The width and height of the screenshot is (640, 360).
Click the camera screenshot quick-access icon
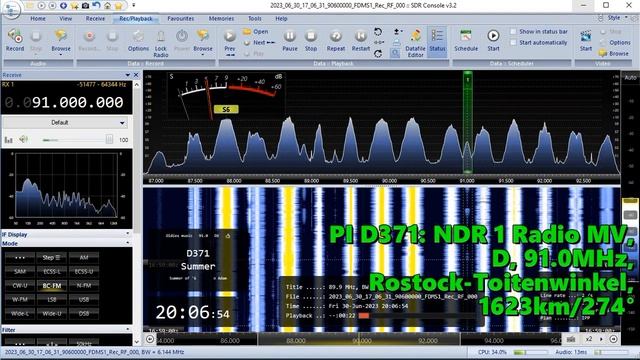point(85,6)
